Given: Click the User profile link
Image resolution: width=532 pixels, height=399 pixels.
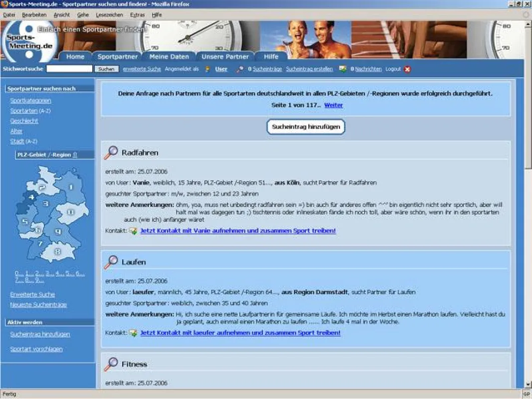Looking at the screenshot, I should point(221,69).
